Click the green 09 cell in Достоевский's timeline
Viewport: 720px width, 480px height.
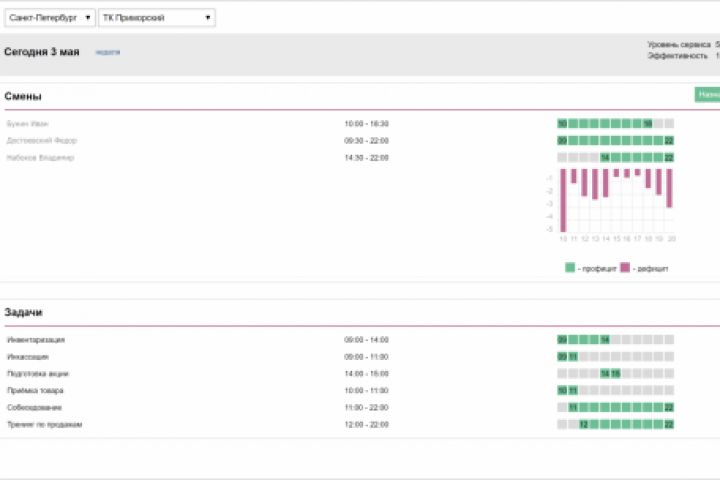562,141
